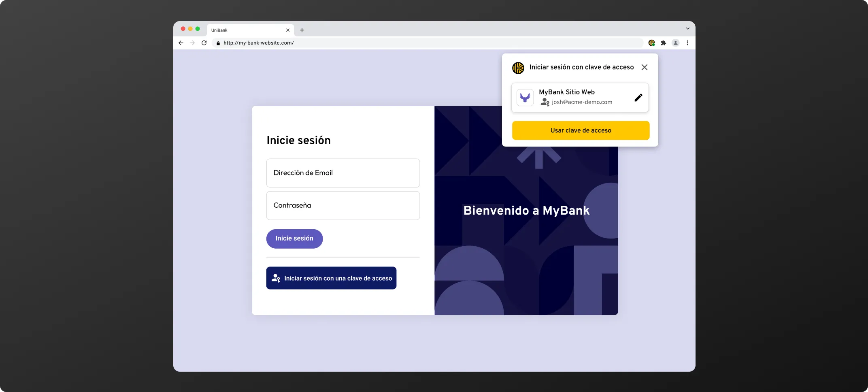Expand the tab search chevron
Viewport: 868px width, 392px height.
[687, 29]
